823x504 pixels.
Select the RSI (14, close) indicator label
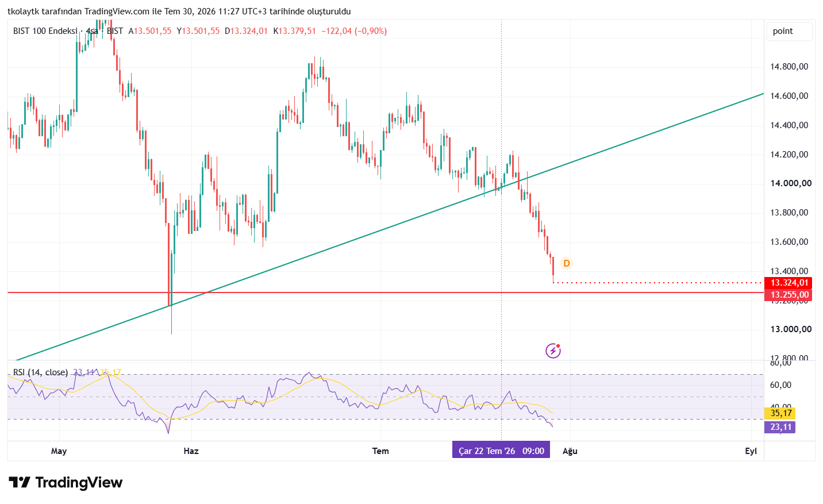[x=41, y=372]
